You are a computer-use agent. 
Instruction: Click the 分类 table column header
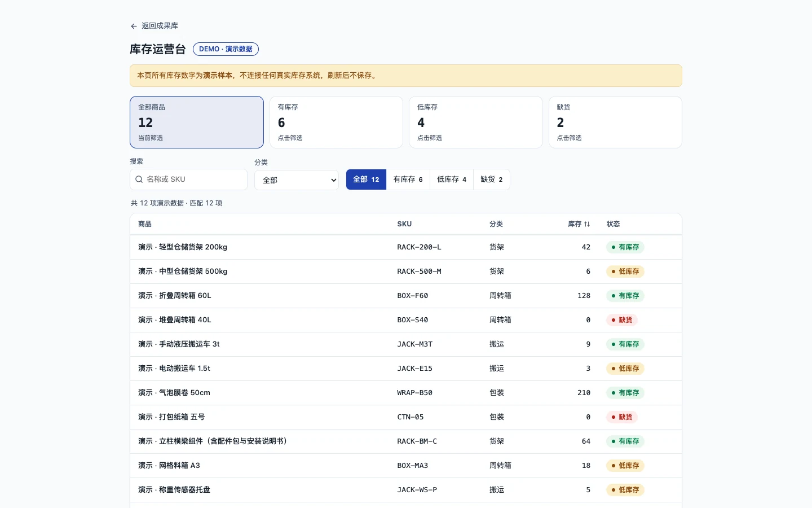496,224
